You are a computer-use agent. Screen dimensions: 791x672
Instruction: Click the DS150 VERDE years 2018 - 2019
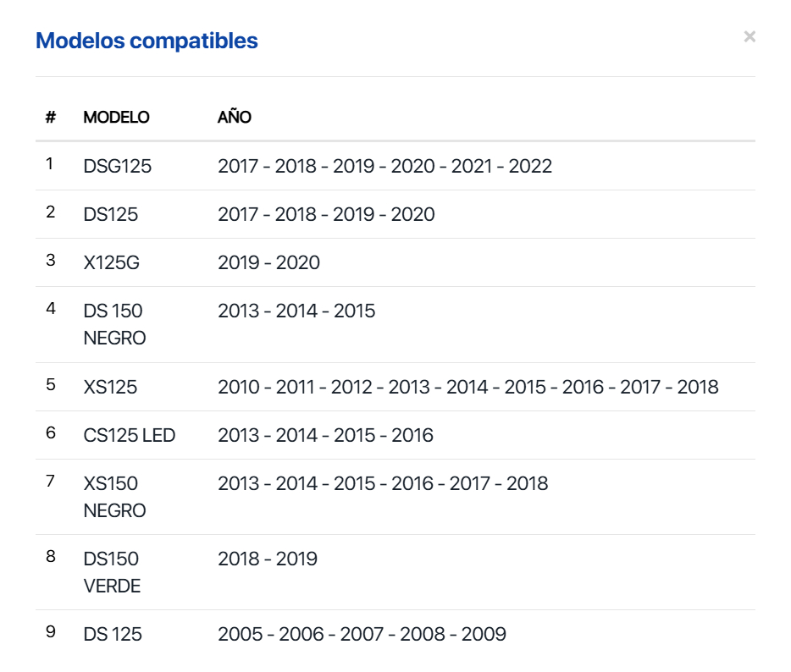268,559
